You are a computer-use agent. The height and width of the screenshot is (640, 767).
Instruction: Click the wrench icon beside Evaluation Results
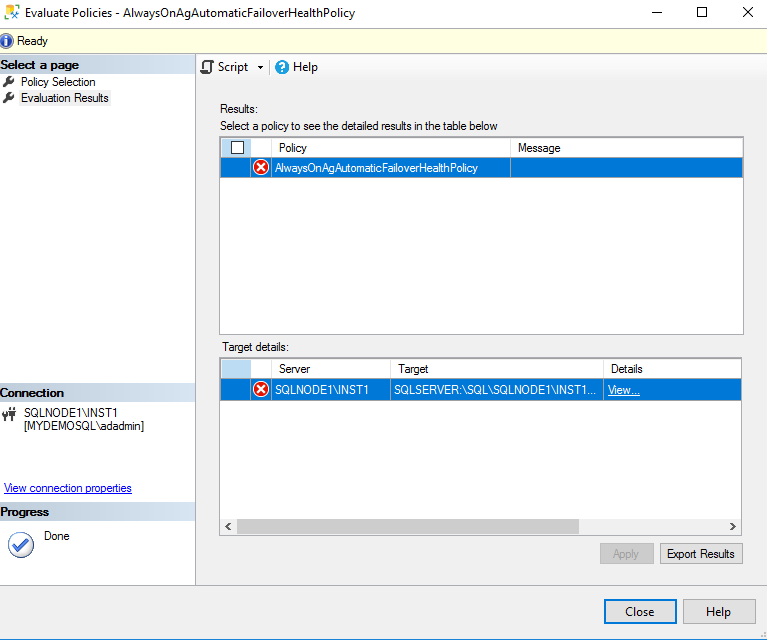click(9, 97)
